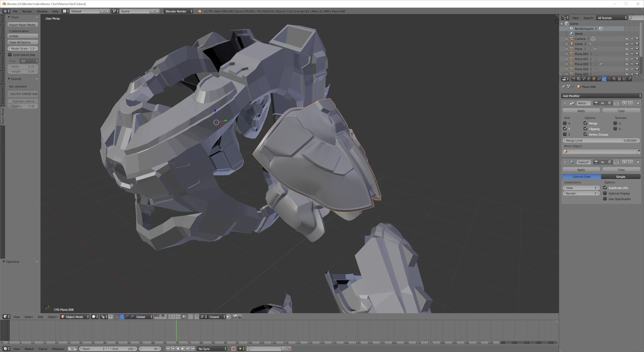
Task: Toggle Mirror modifier cage vertices icon
Action: pos(616,103)
